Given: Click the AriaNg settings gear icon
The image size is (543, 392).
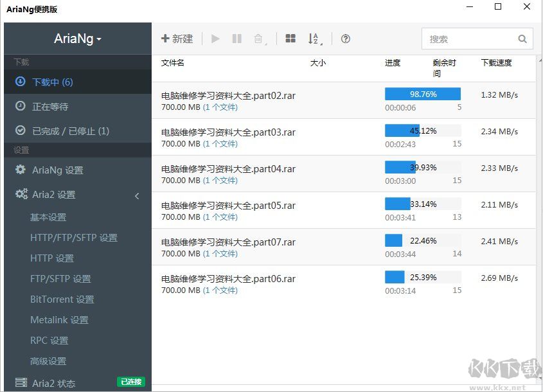Looking at the screenshot, I should coord(22,170).
